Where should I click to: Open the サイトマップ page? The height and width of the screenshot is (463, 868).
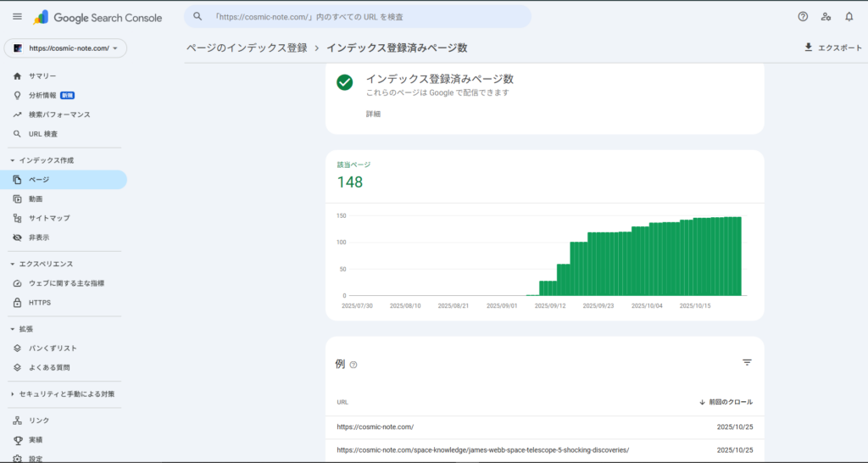49,218
